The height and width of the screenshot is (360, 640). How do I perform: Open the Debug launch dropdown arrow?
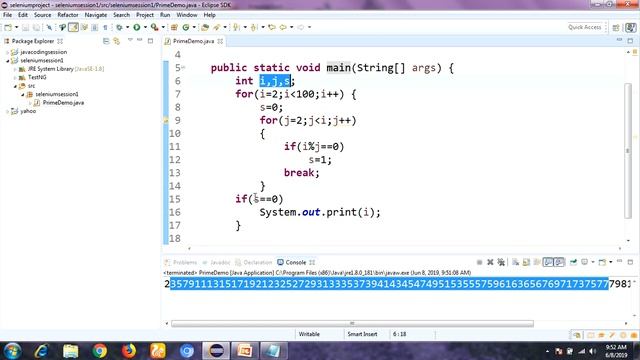click(127, 27)
